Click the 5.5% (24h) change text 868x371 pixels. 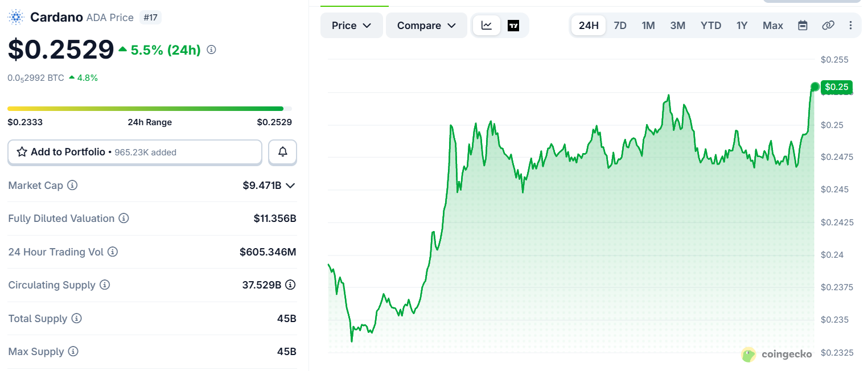coord(166,50)
